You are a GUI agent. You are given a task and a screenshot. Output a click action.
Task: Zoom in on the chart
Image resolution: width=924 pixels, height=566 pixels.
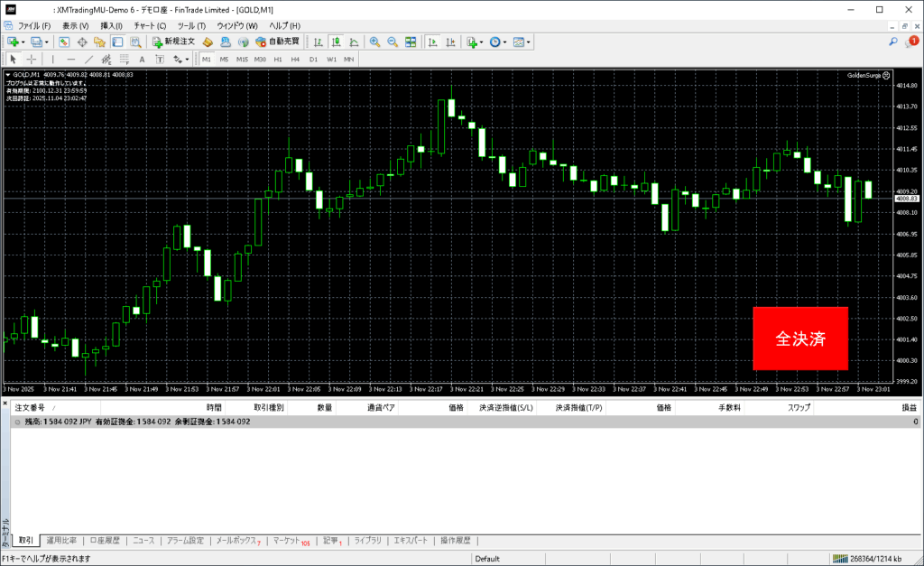(374, 42)
